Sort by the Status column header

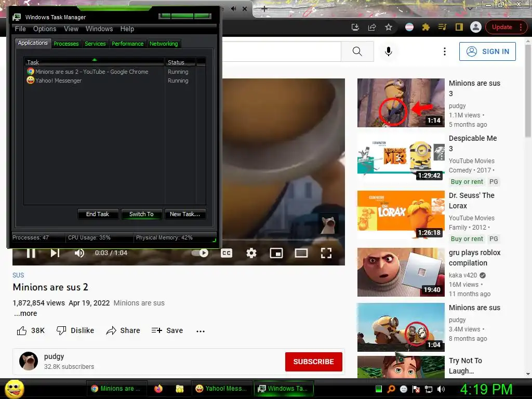coord(180,62)
